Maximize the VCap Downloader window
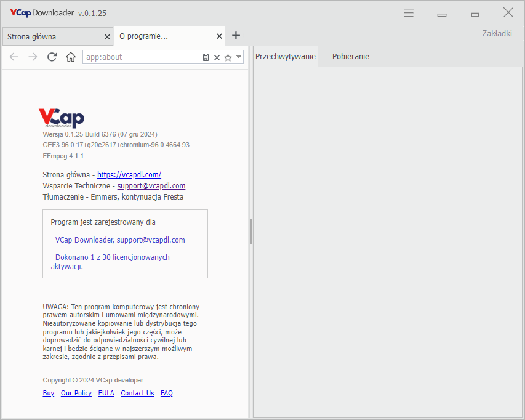The width and height of the screenshot is (525, 420). point(475,14)
